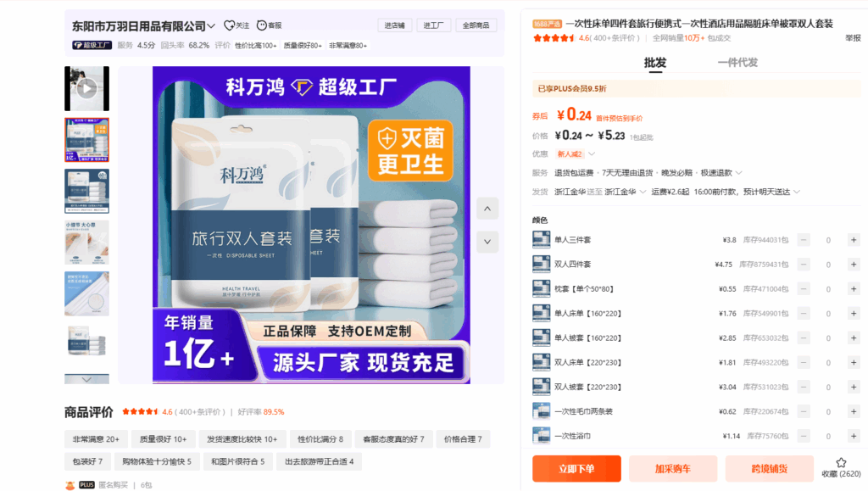Click the 关注 follow heart icon
Viewport: 868px width, 491px height.
[x=229, y=25]
